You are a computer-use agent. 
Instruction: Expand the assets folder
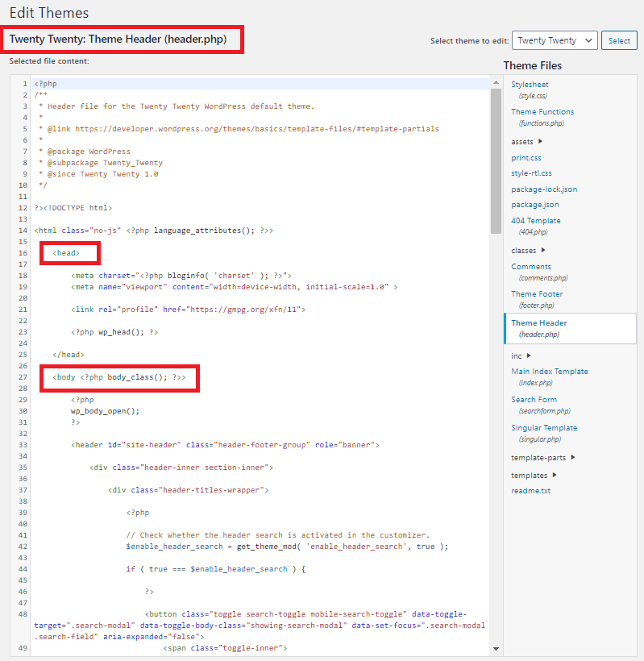(526, 142)
